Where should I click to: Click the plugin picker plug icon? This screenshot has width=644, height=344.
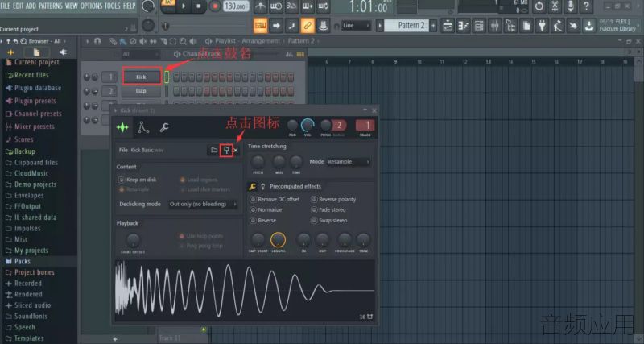(542, 26)
